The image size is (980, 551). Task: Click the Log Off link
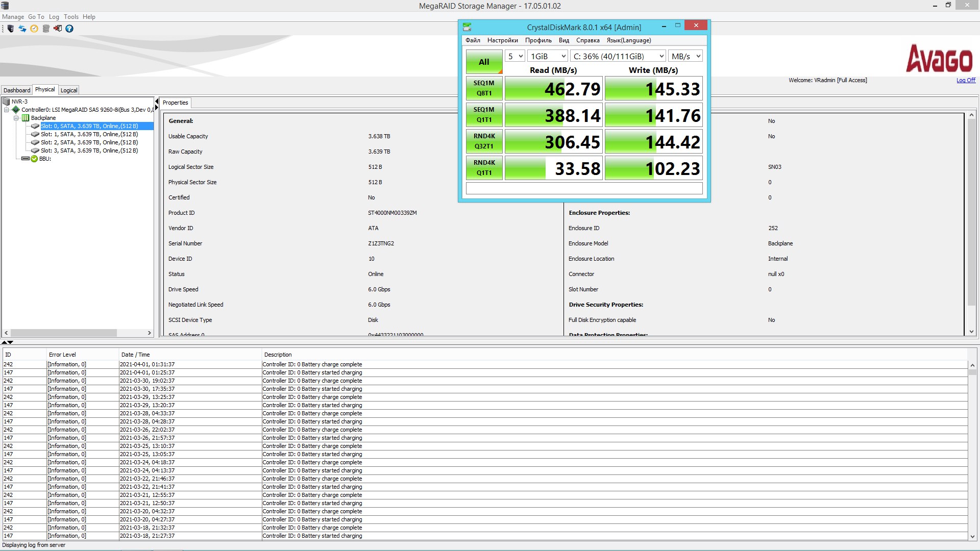pos(965,80)
